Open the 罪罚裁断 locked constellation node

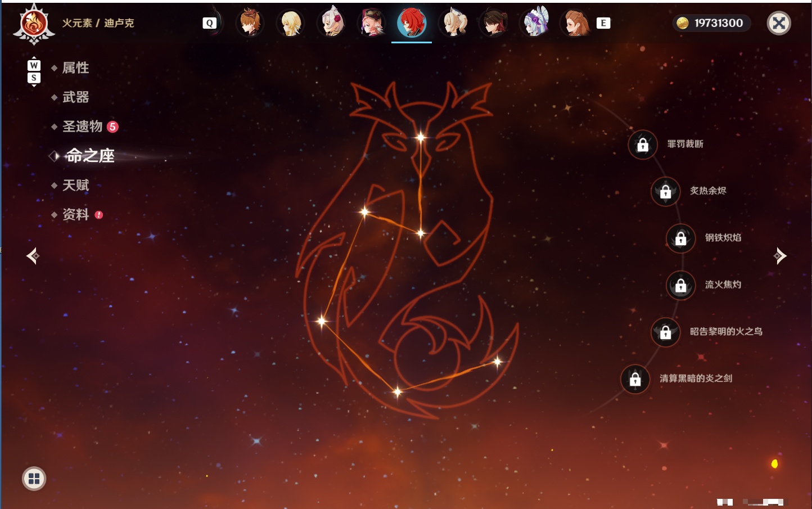(x=643, y=145)
